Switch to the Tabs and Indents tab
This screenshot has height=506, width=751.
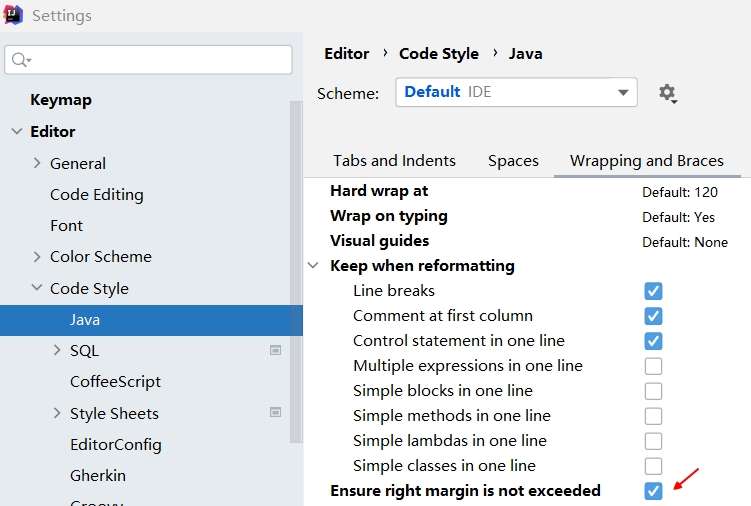(394, 160)
